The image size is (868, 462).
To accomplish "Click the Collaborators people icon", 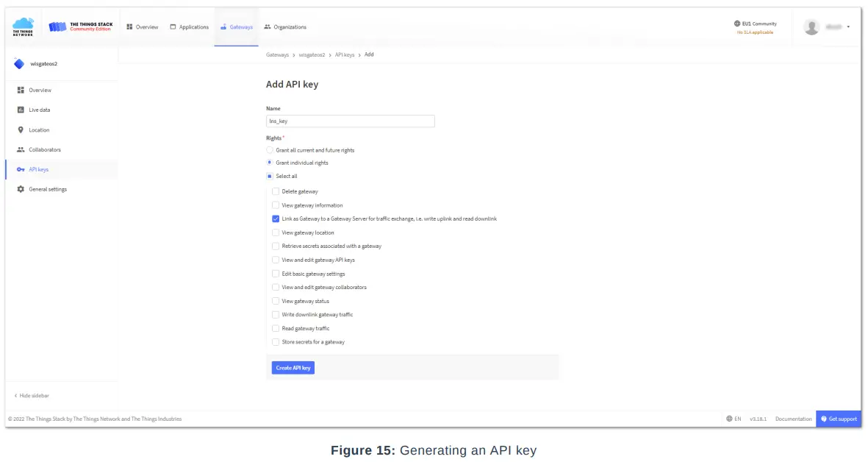I will click(x=21, y=150).
